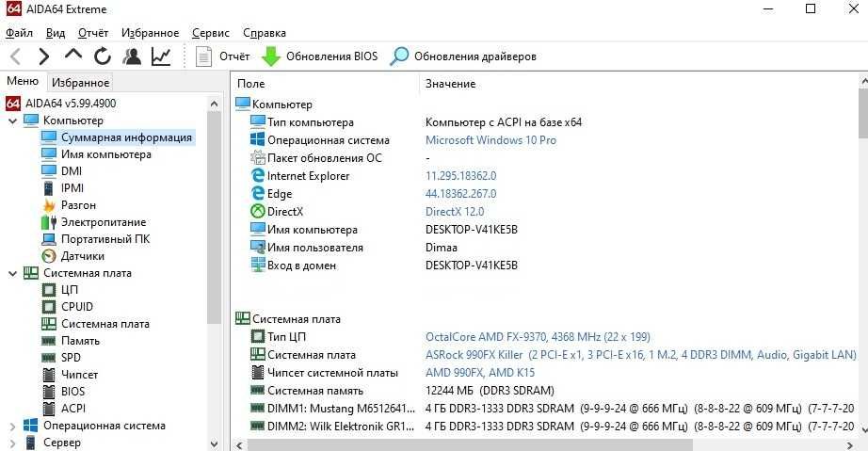Open the Справка menu
The height and width of the screenshot is (451, 868).
click(265, 33)
